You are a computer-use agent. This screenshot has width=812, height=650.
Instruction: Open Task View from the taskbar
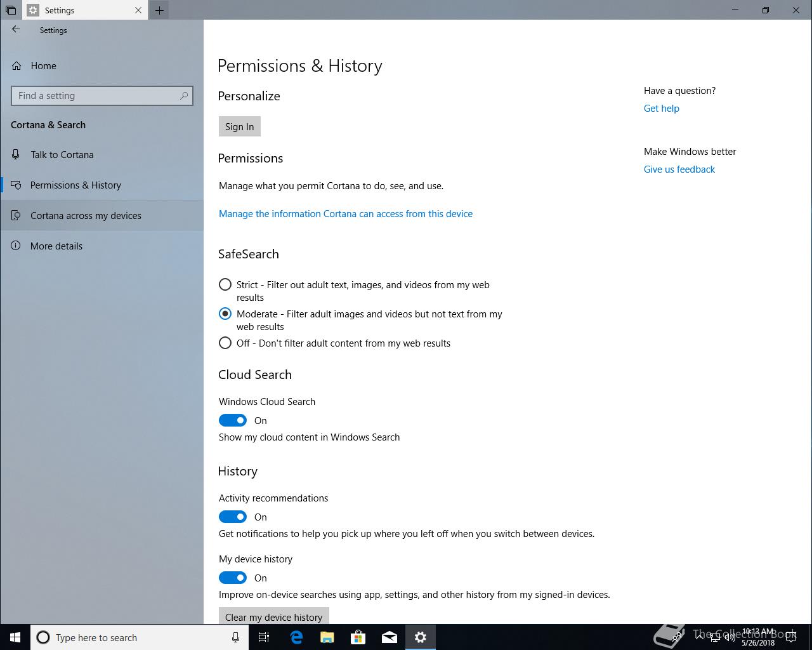264,637
